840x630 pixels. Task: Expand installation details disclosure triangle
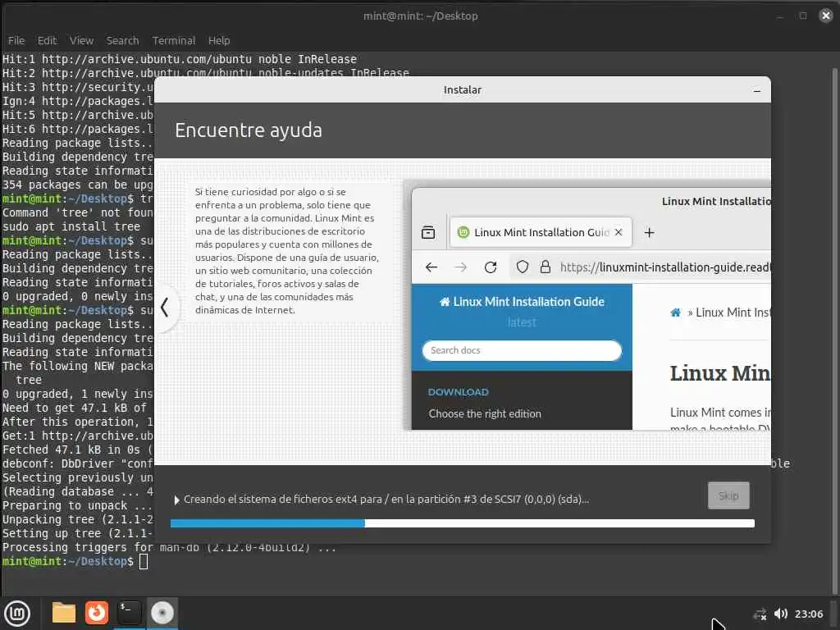(x=177, y=500)
